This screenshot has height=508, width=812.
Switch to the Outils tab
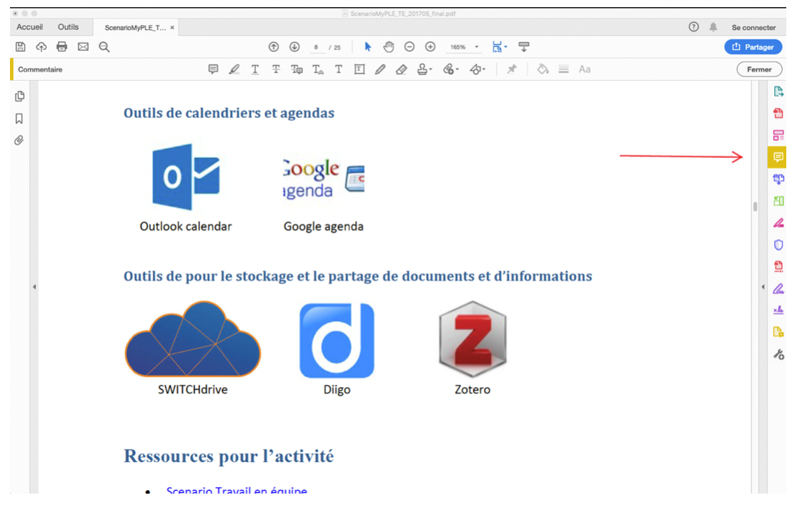pyautogui.click(x=69, y=27)
